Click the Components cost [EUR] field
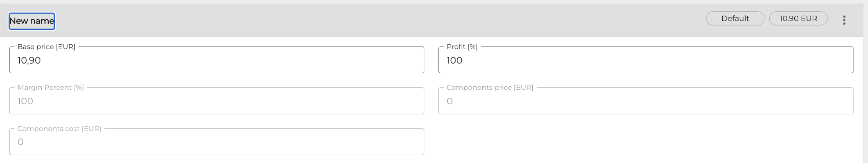This screenshot has width=868, height=163. tap(217, 142)
